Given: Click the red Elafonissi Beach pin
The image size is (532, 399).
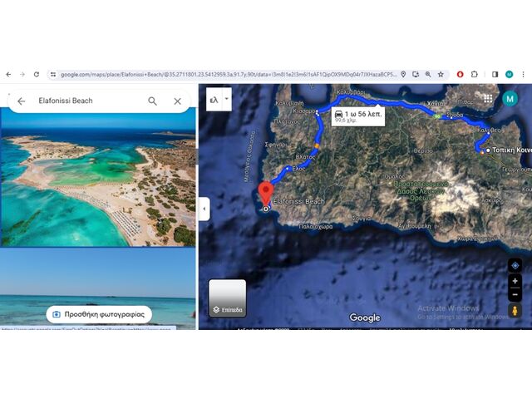Looking at the screenshot, I should (266, 193).
